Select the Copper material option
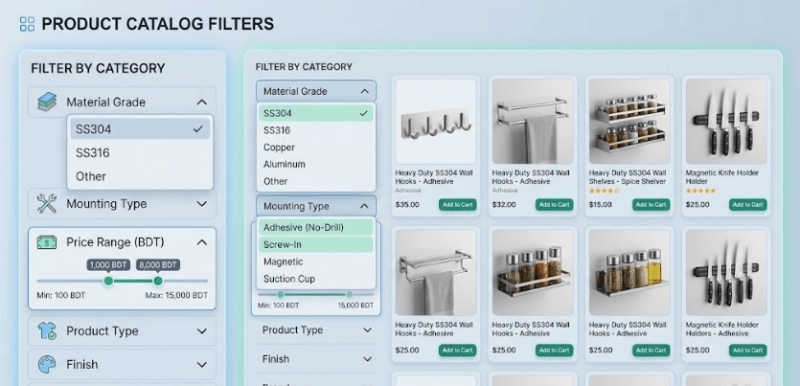800x386 pixels. click(x=316, y=147)
